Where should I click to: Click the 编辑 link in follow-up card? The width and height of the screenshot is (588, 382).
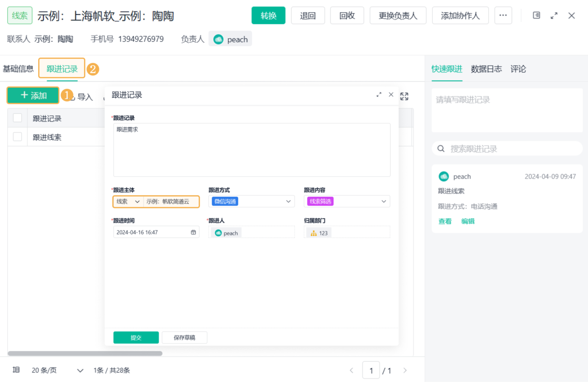pyautogui.click(x=468, y=221)
